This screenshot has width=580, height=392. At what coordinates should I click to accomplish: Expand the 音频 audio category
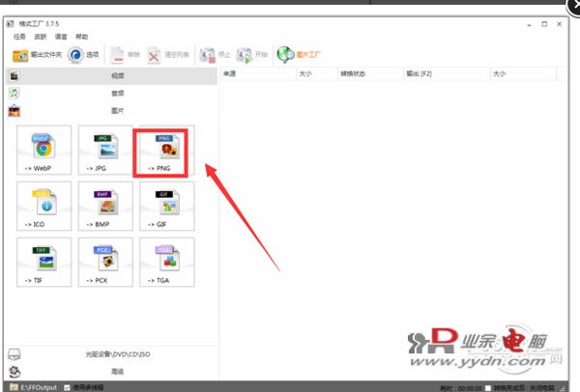pyautogui.click(x=112, y=93)
